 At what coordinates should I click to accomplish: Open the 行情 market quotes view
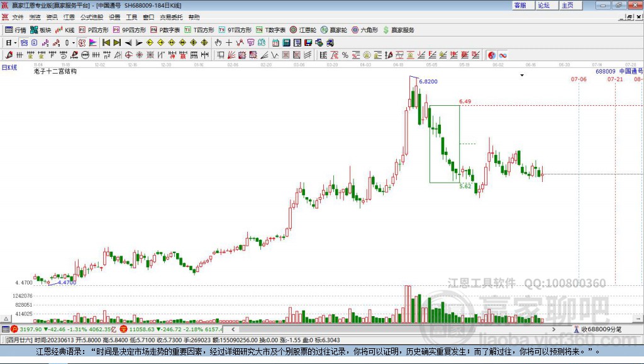[16, 30]
